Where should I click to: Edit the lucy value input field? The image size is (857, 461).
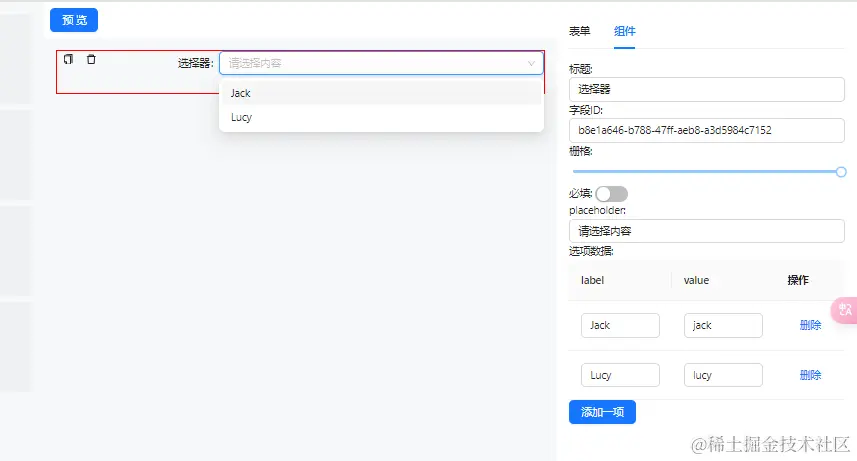[x=723, y=375]
